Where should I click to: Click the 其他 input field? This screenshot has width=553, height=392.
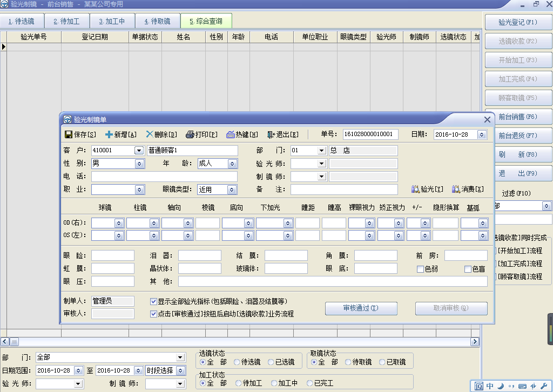pos(333,281)
